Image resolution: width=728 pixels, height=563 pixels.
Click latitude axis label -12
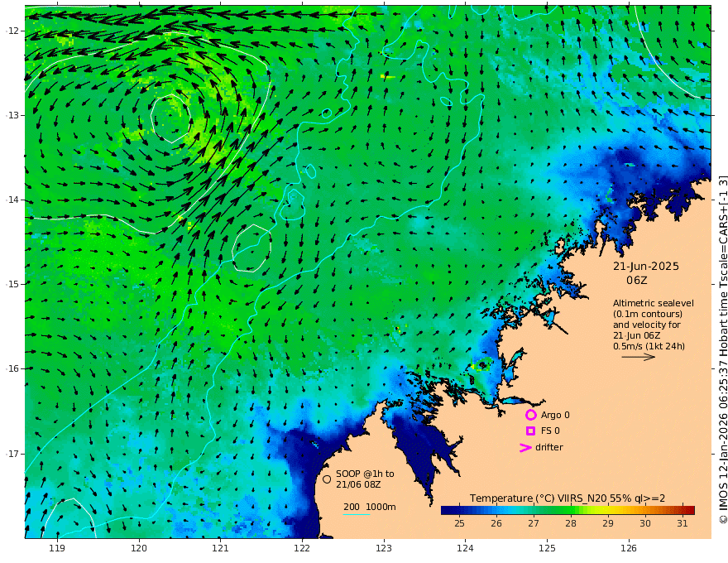(12, 31)
